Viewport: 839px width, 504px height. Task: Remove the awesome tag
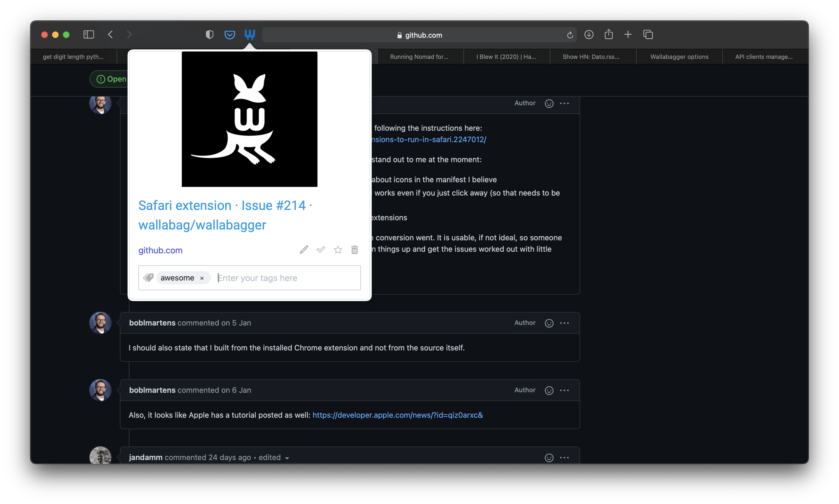point(202,278)
